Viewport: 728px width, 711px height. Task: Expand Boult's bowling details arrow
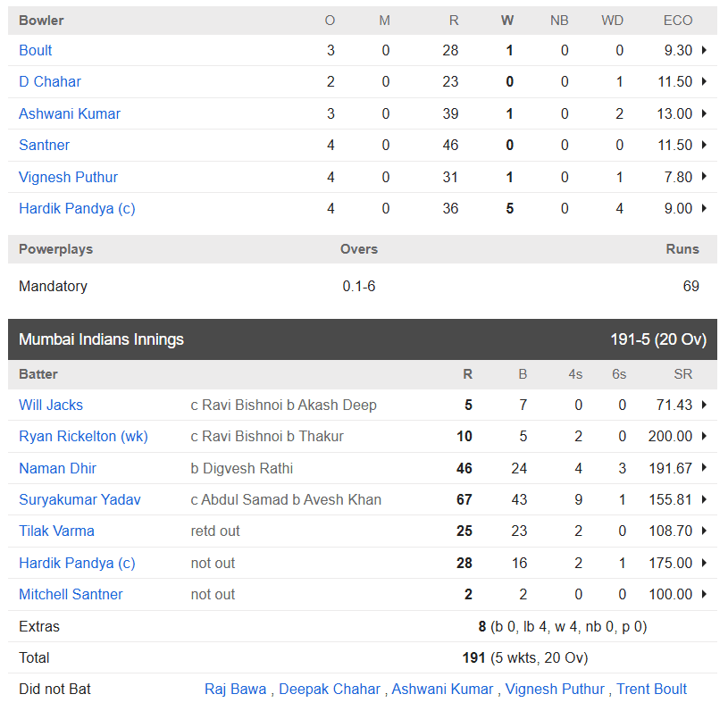tap(704, 50)
